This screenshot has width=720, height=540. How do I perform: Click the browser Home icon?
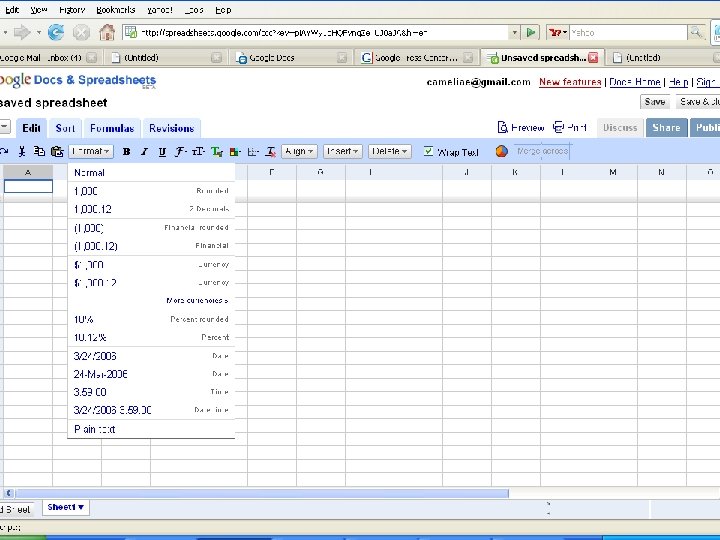click(107, 32)
